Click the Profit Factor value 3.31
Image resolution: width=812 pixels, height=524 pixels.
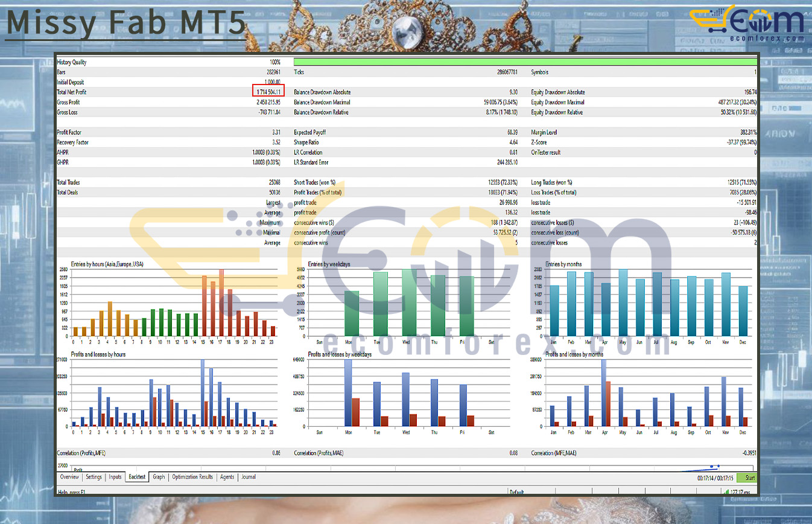pos(276,132)
